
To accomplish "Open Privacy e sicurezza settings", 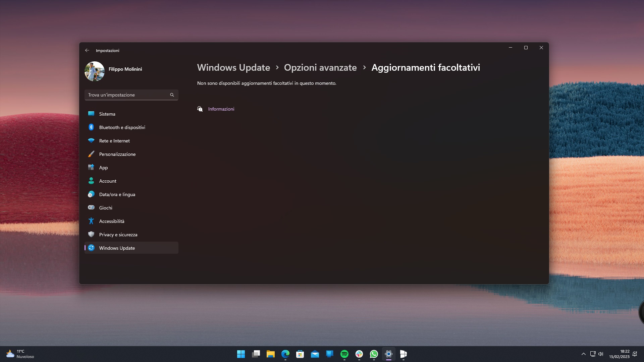I will click(x=131, y=235).
